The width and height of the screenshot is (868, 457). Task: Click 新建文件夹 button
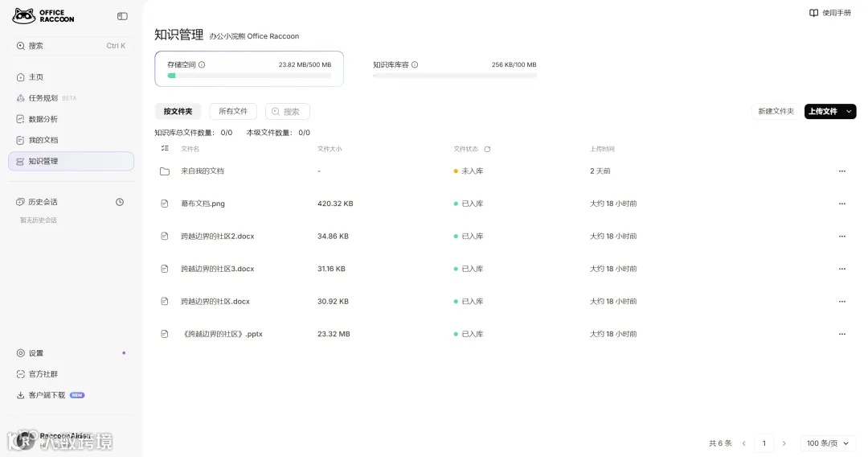coord(776,111)
